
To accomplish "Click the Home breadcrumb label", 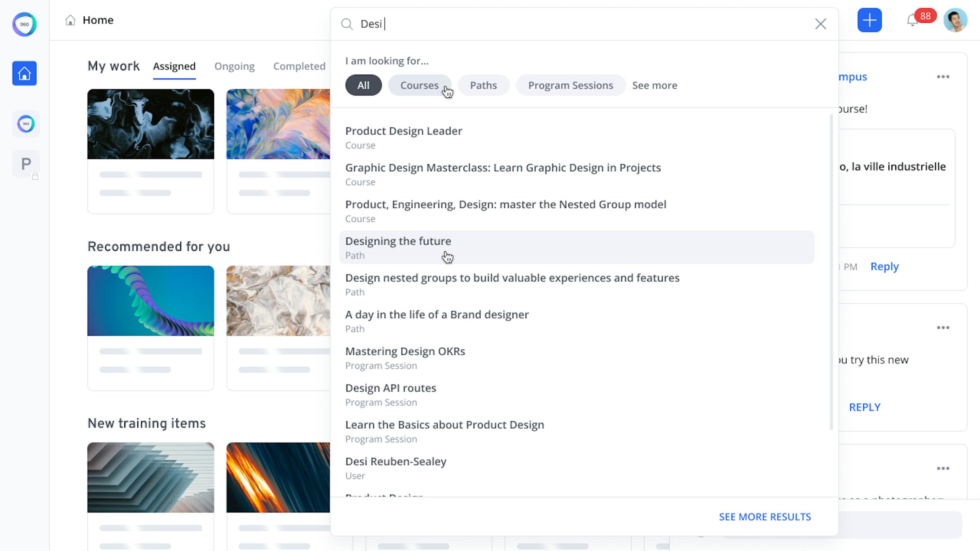I will pyautogui.click(x=98, y=20).
